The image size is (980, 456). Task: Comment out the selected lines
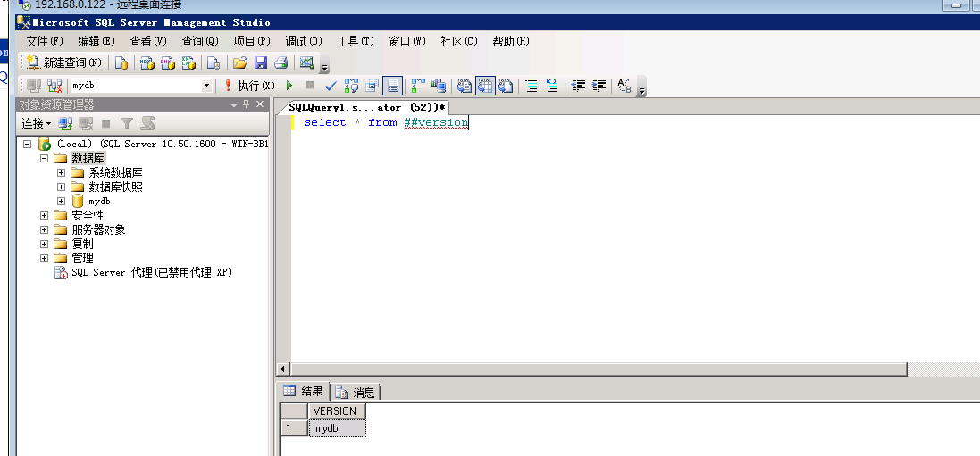[x=532, y=86]
